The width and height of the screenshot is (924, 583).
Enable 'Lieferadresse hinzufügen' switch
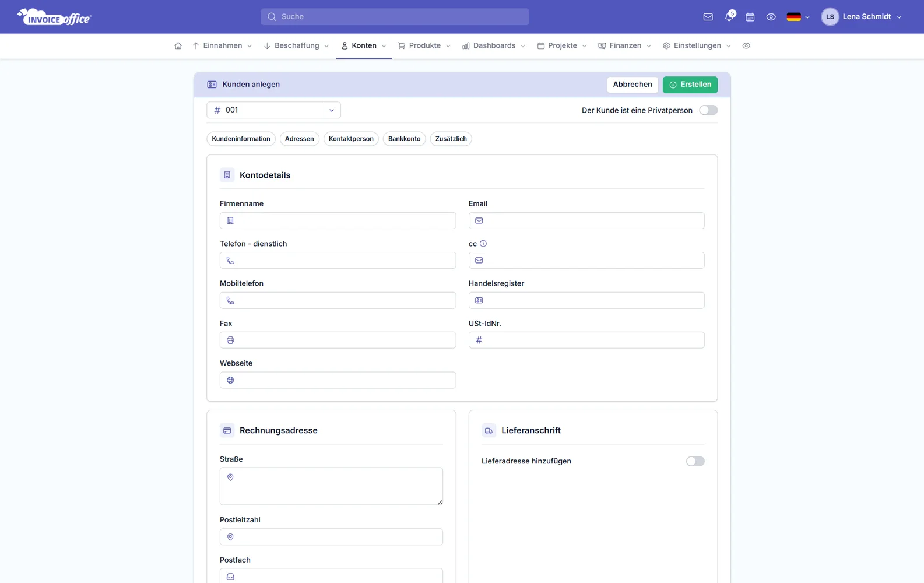(695, 461)
